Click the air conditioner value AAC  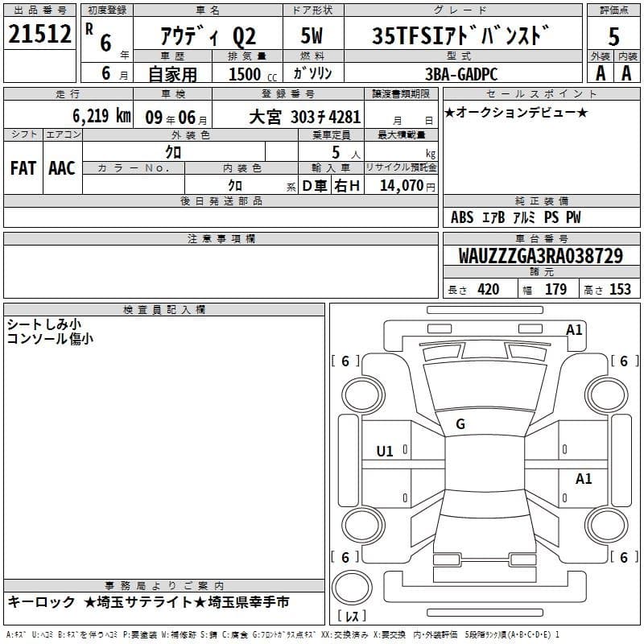point(62,168)
